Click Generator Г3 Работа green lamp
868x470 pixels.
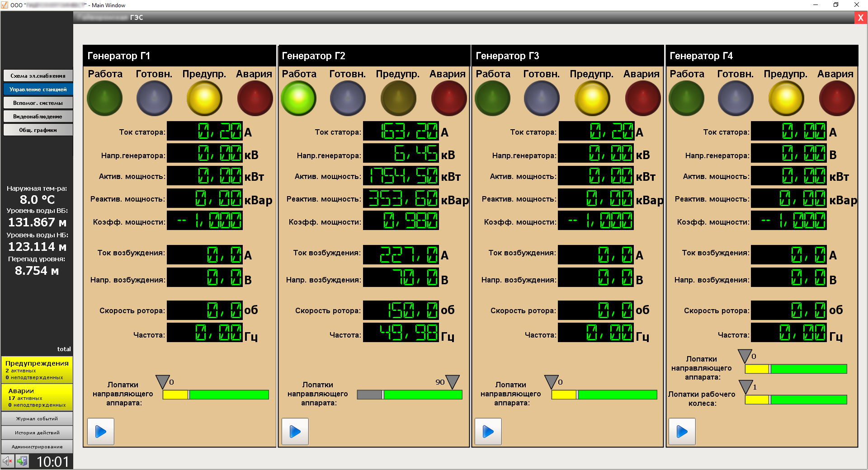(x=492, y=98)
